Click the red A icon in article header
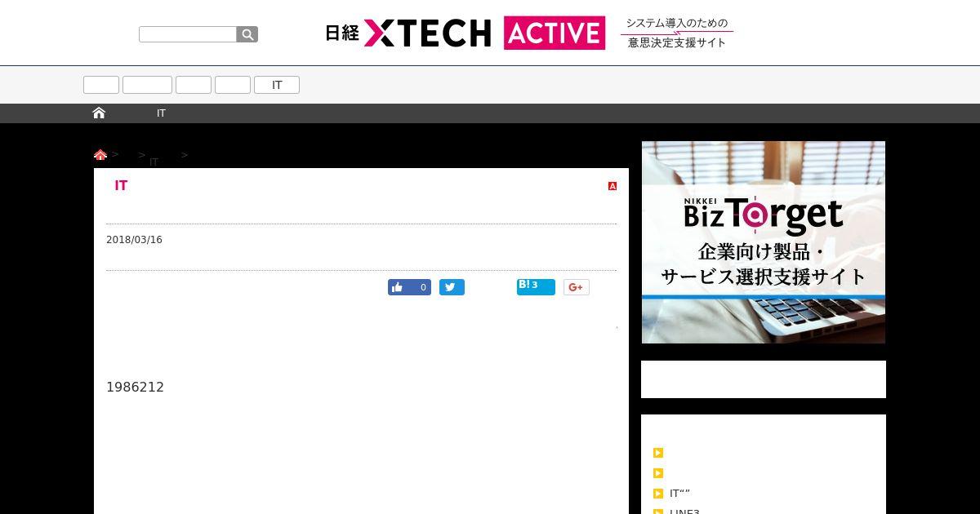 coord(612,186)
